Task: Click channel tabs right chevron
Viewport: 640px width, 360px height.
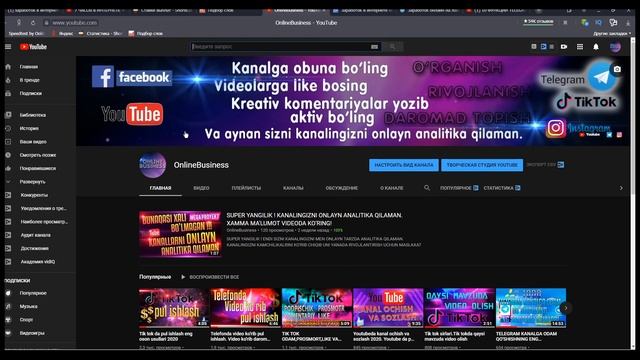Action: 621,188
